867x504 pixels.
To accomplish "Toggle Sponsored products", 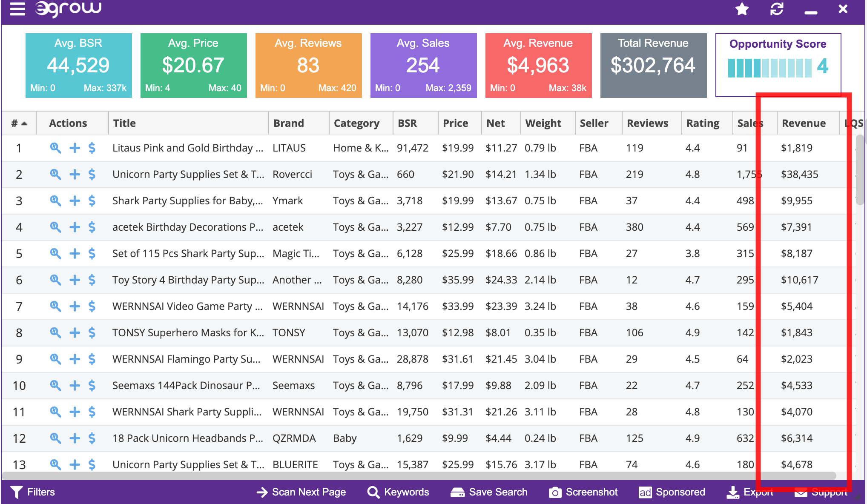I will (x=672, y=492).
